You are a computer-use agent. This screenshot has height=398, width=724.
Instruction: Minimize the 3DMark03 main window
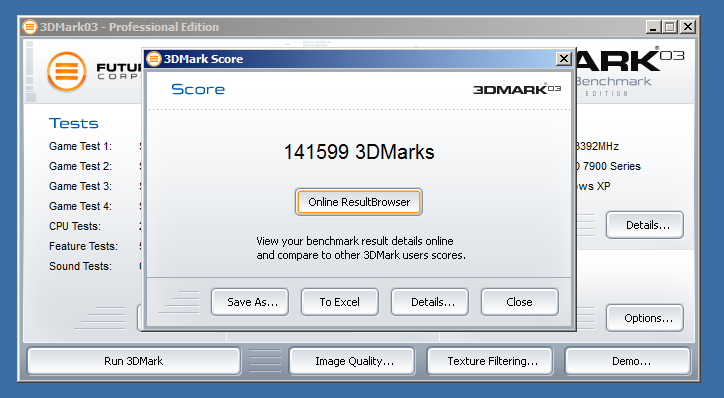pos(653,27)
